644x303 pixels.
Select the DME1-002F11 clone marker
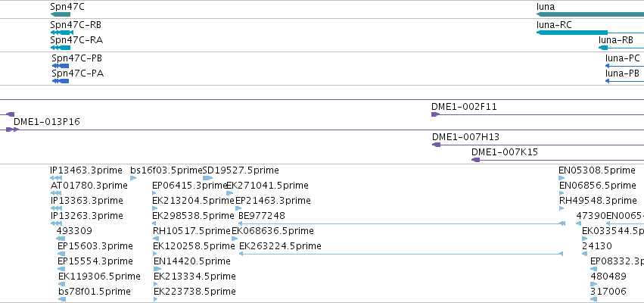coord(435,114)
